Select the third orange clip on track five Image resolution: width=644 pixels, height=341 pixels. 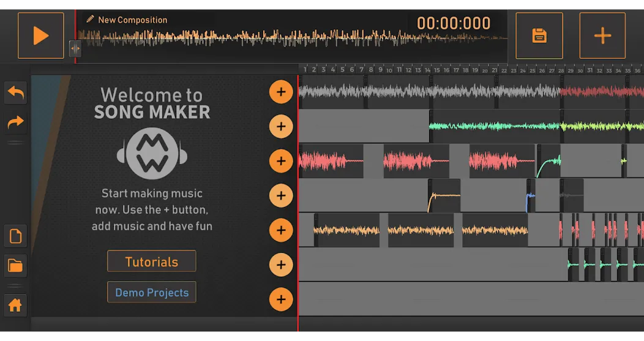tap(495, 230)
